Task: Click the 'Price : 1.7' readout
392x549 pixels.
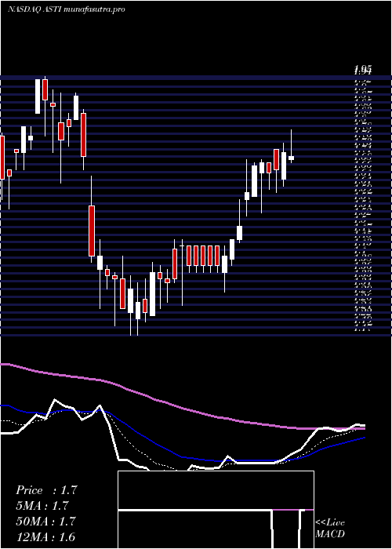Action: click(46, 490)
